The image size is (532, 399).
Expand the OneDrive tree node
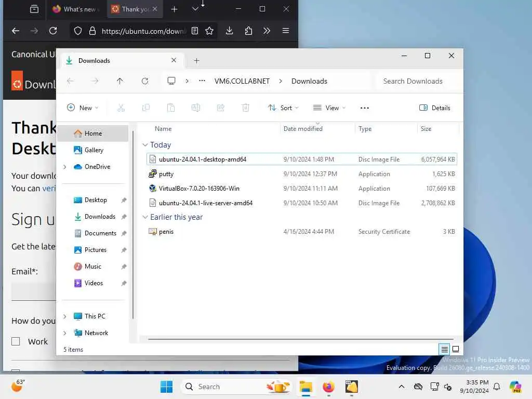(65, 167)
